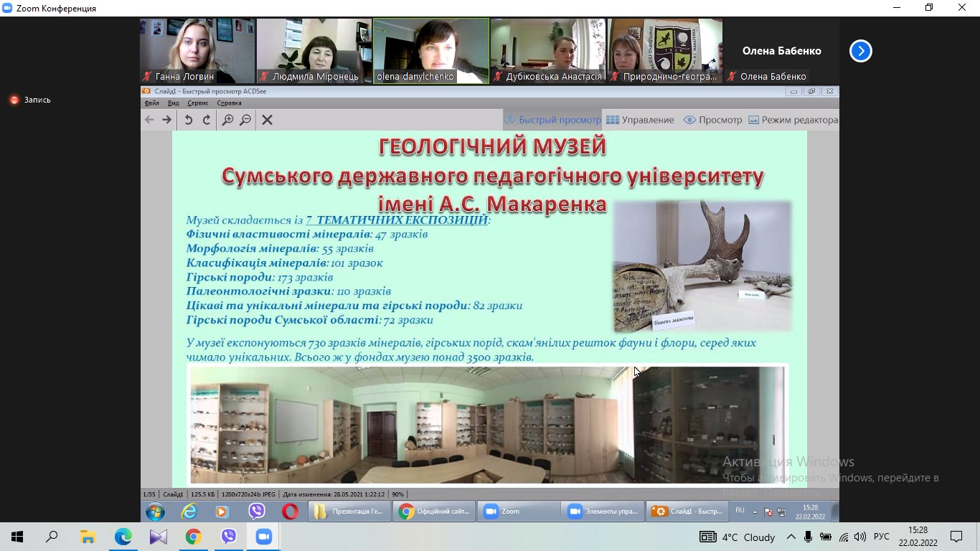
Task: Open the Сервис menu
Action: pos(197,103)
